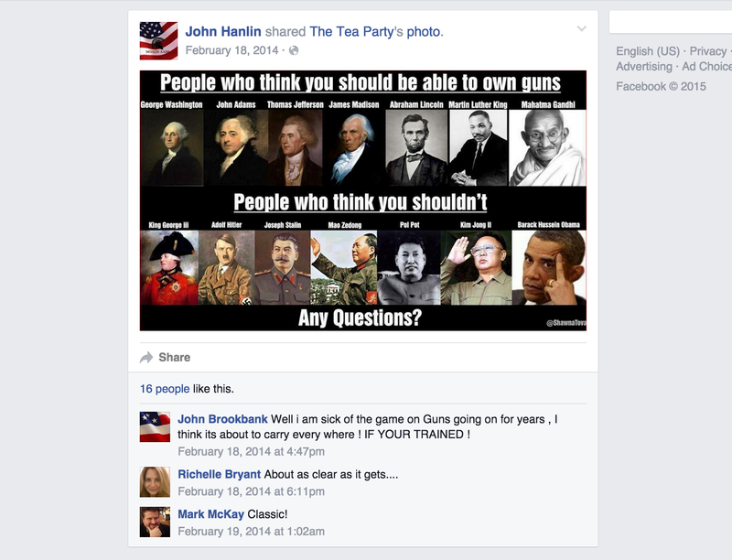732x560 pixels.
Task: Open John Hanlin's flag profile picture
Action: pyautogui.click(x=158, y=40)
